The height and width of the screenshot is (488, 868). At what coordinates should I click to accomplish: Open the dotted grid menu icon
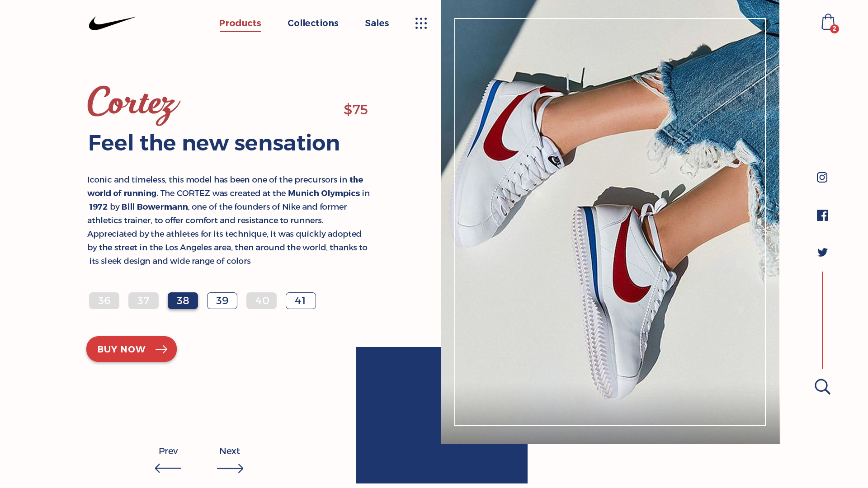click(421, 23)
